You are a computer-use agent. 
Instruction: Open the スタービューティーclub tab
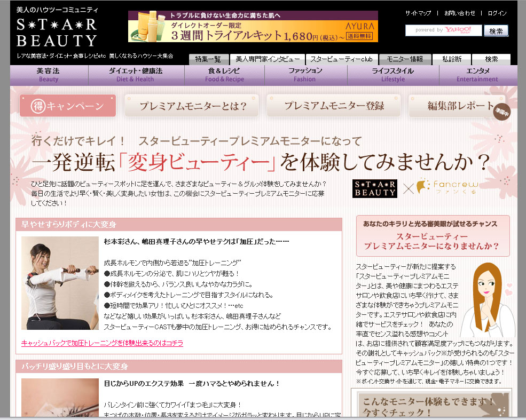pyautogui.click(x=341, y=59)
